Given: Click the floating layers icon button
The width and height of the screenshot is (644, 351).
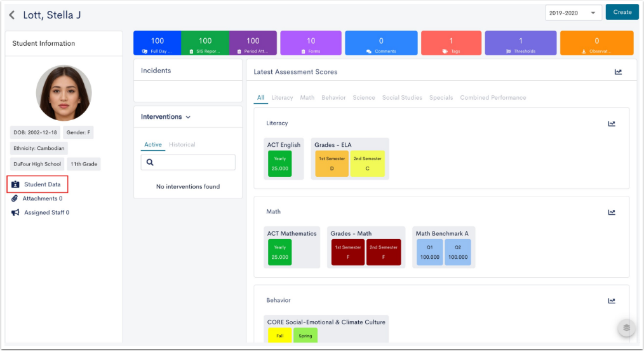Looking at the screenshot, I should [626, 327].
